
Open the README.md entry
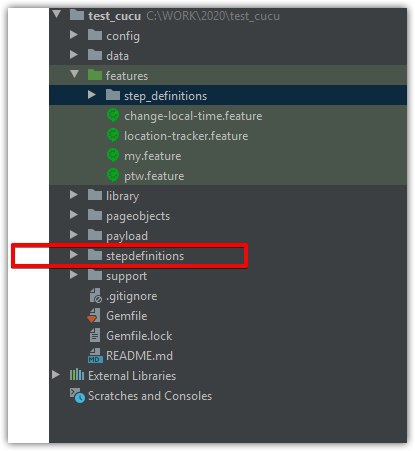[x=139, y=356]
